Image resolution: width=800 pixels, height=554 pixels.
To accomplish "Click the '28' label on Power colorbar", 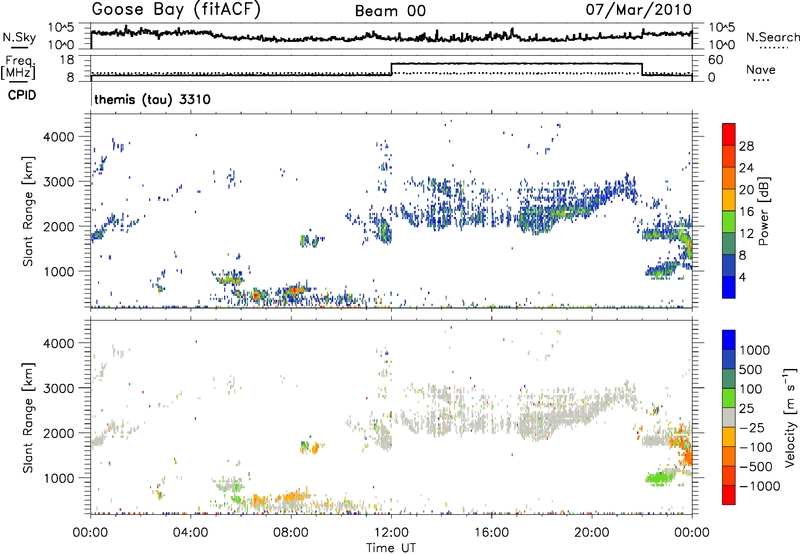I will (746, 146).
